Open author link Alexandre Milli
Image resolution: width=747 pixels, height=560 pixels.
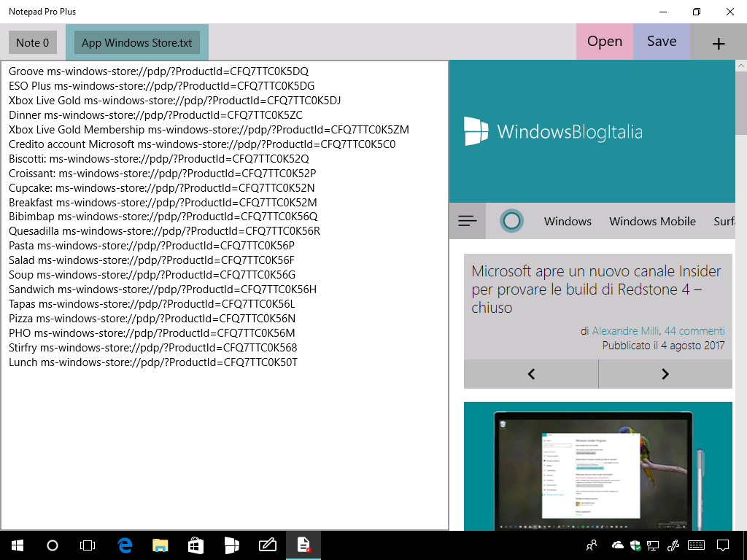coord(625,331)
